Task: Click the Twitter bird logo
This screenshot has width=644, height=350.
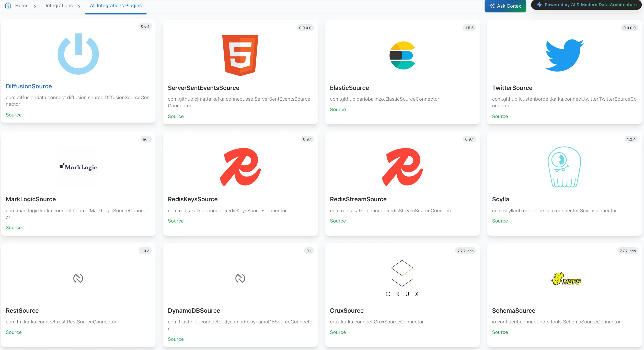Action: click(x=564, y=55)
